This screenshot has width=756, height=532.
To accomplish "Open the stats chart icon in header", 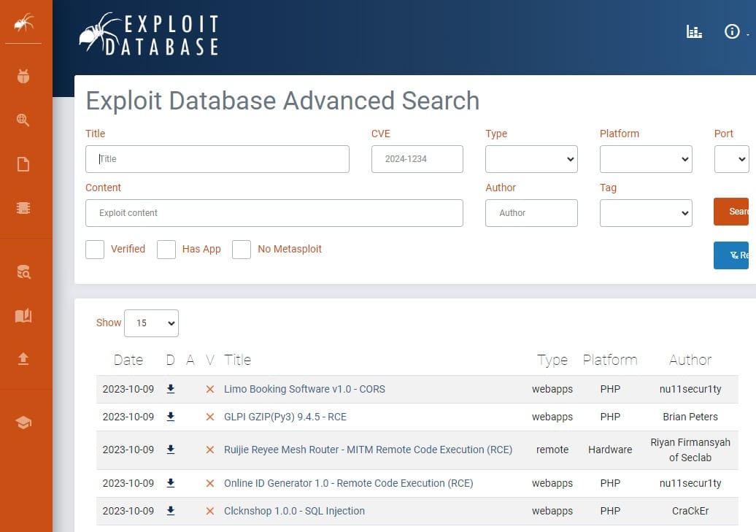I will point(694,32).
